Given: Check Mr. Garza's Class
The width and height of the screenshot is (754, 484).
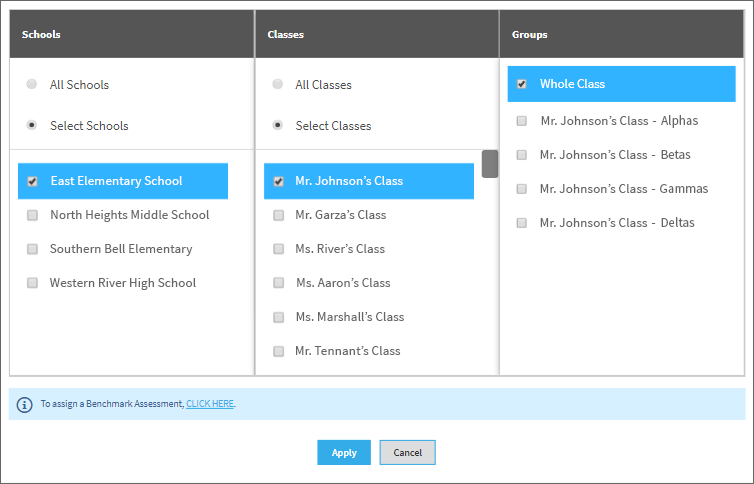Looking at the screenshot, I should [x=278, y=215].
